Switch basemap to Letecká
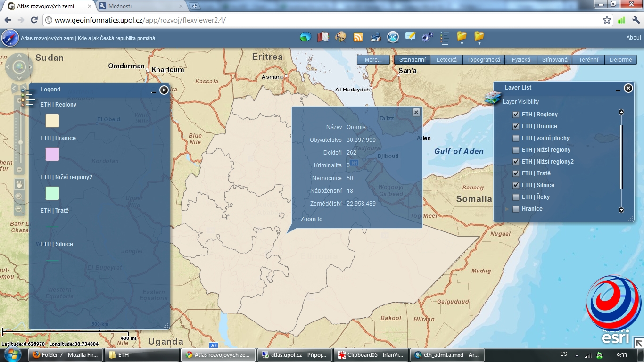This screenshot has width=644, height=362. pos(446,60)
